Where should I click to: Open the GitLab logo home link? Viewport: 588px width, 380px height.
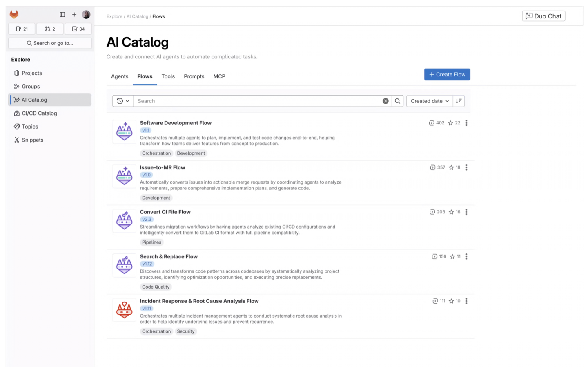click(x=14, y=15)
